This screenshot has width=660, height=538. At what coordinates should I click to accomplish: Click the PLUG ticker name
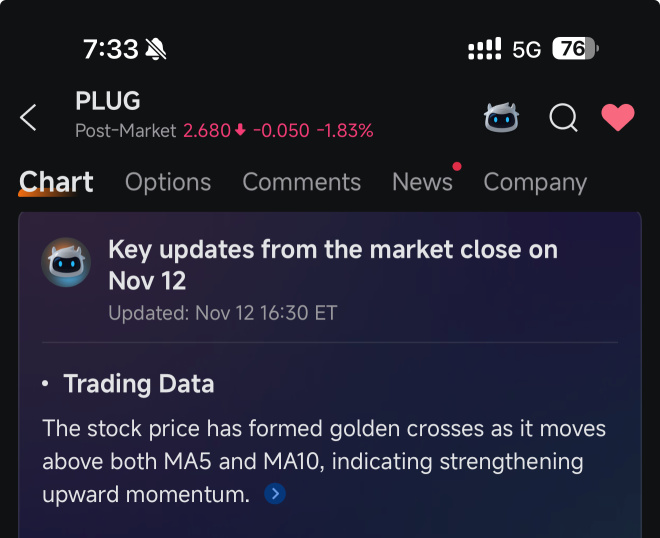(x=108, y=101)
